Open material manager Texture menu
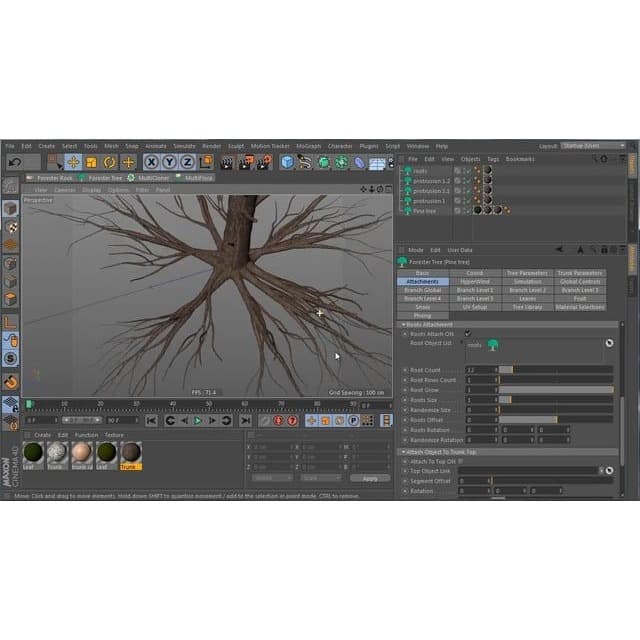 [x=114, y=435]
